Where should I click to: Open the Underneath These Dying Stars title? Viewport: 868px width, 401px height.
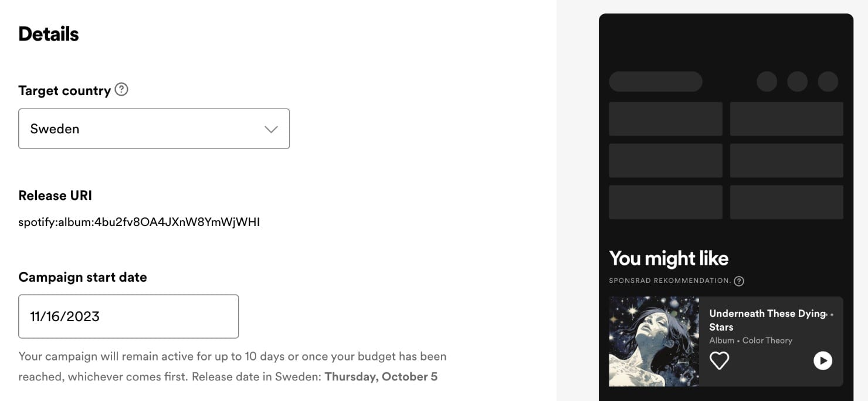[767, 320]
